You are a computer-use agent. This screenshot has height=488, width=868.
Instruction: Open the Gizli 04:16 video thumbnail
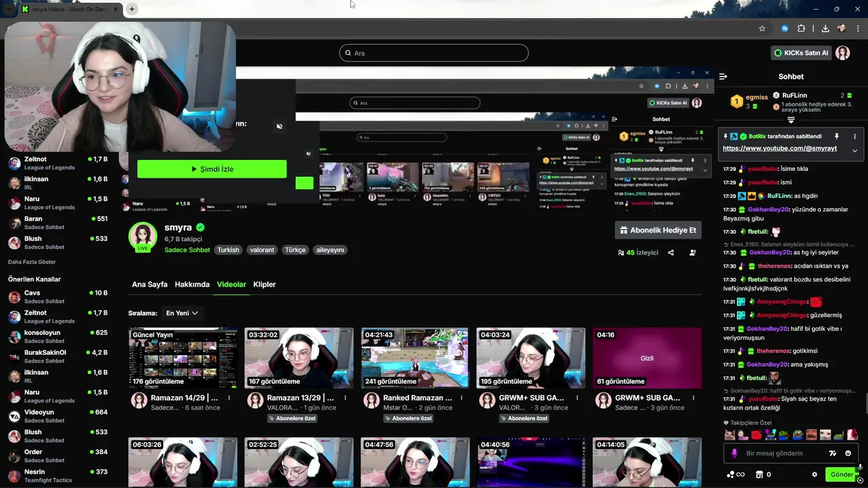[x=647, y=358]
